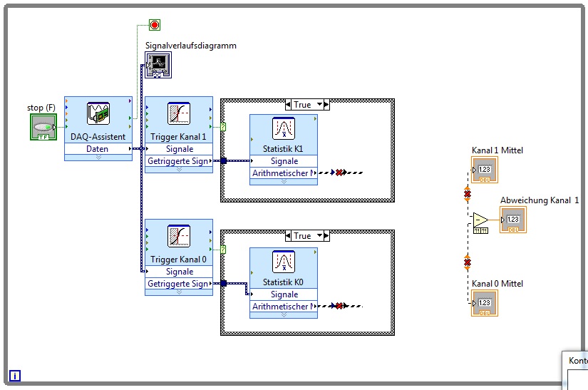Expand the Statistik K0 terminal list
Image resolution: width=588 pixels, height=390 pixels.
click(x=284, y=315)
